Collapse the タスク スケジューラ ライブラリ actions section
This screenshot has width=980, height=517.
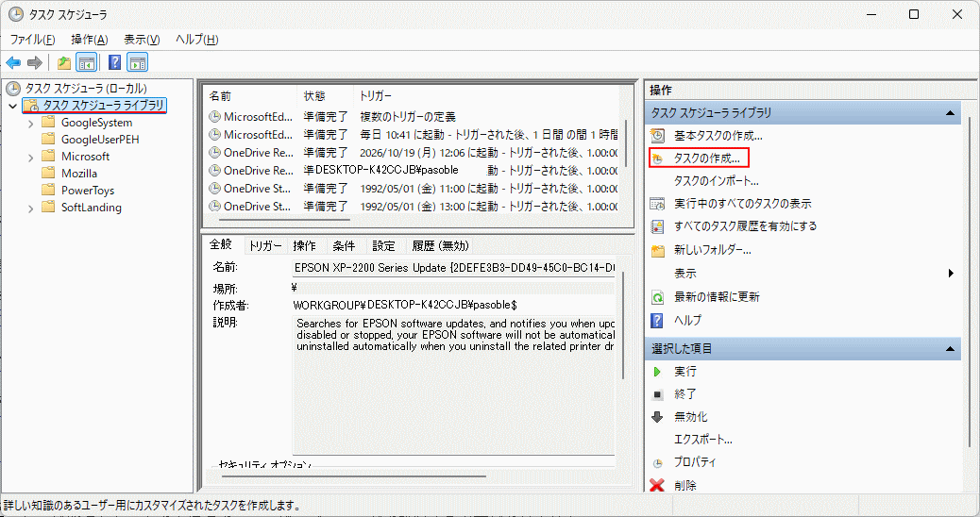coord(950,113)
